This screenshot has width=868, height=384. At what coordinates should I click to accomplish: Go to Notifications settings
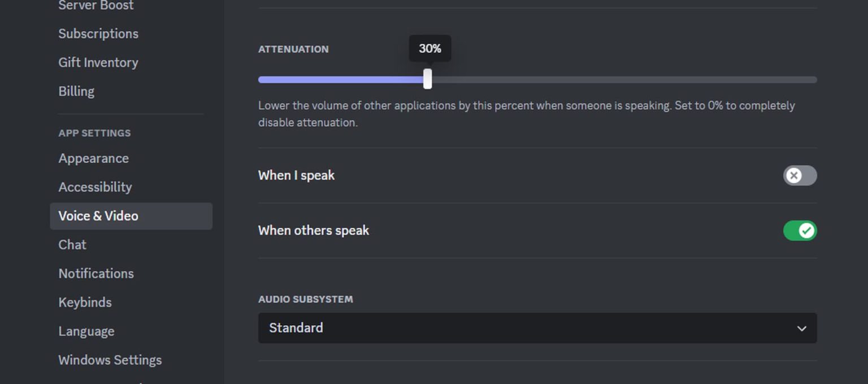pos(96,274)
